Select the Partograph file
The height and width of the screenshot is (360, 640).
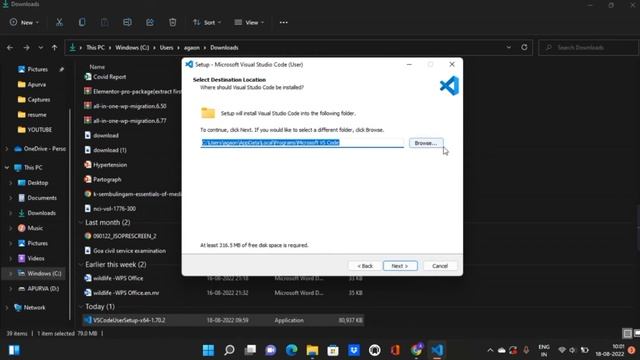click(x=107, y=180)
